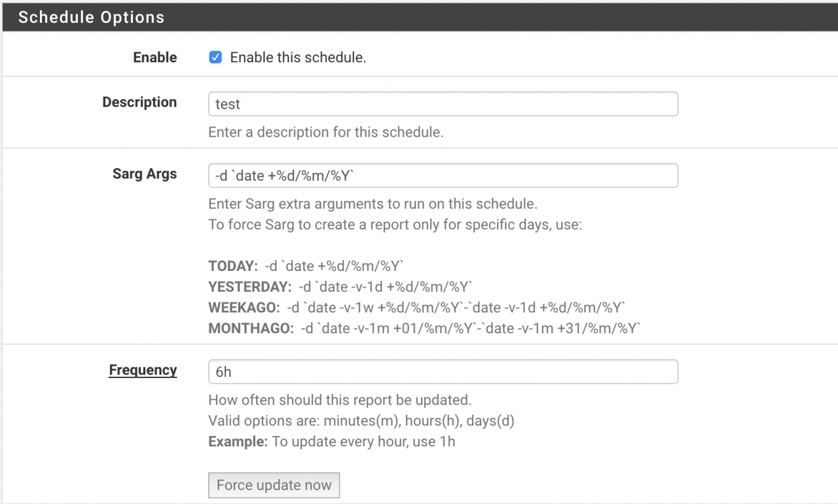Click the TODAY example argument line
This screenshot has height=504, width=838.
tap(306, 266)
